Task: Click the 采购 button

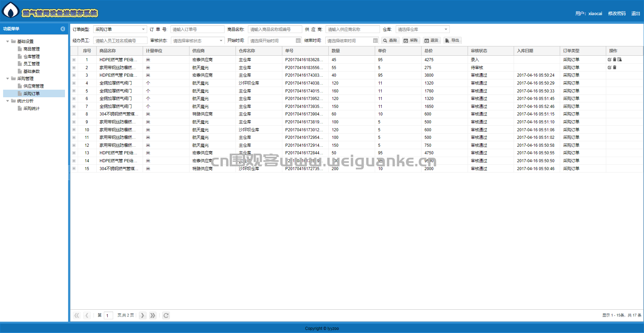Action: point(411,41)
